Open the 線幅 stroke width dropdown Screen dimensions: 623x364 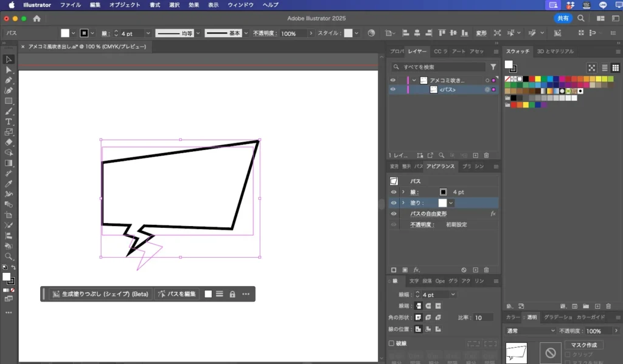(452, 295)
